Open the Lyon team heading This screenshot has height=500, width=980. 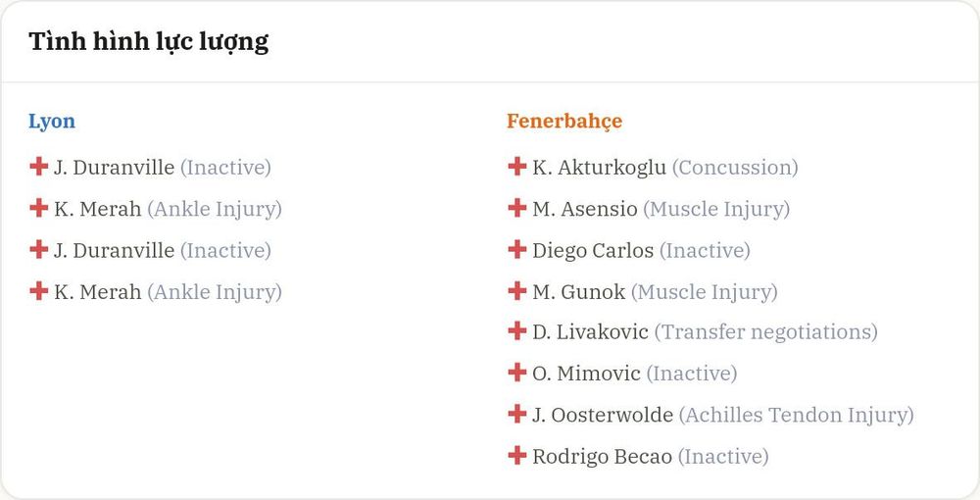[x=52, y=122]
